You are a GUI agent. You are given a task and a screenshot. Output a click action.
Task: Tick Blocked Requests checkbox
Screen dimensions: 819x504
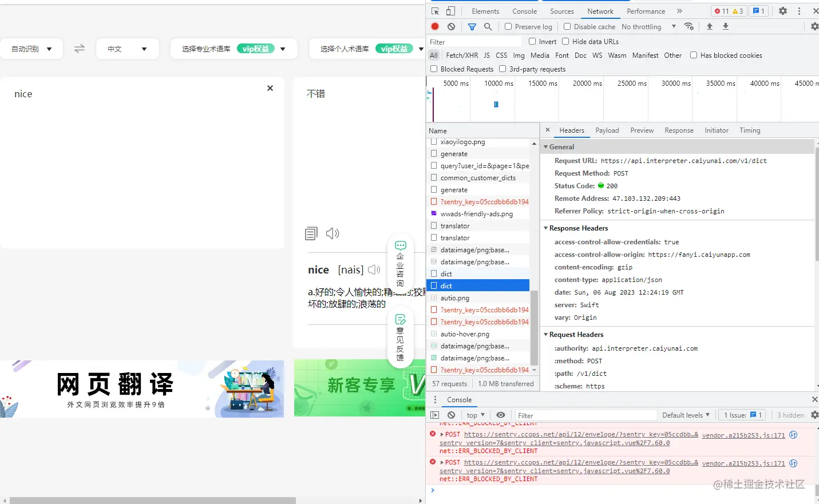pos(434,69)
